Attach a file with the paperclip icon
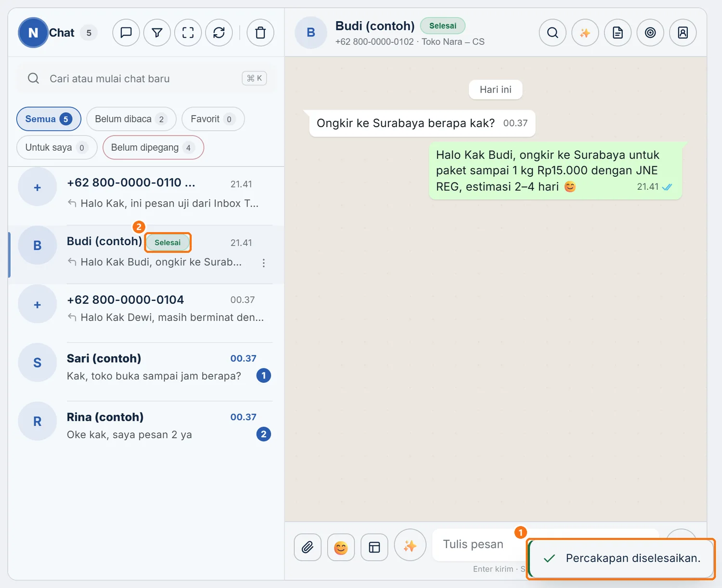 (308, 547)
